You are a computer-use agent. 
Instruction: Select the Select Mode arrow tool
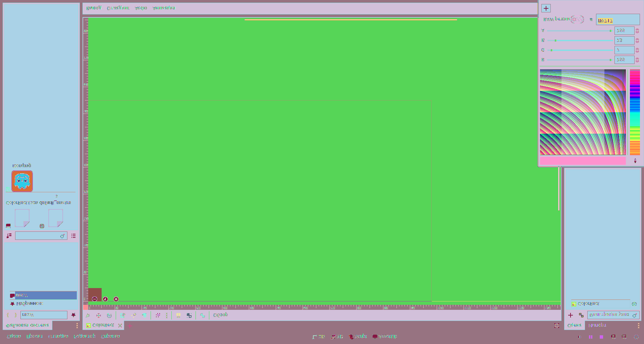pos(88,316)
